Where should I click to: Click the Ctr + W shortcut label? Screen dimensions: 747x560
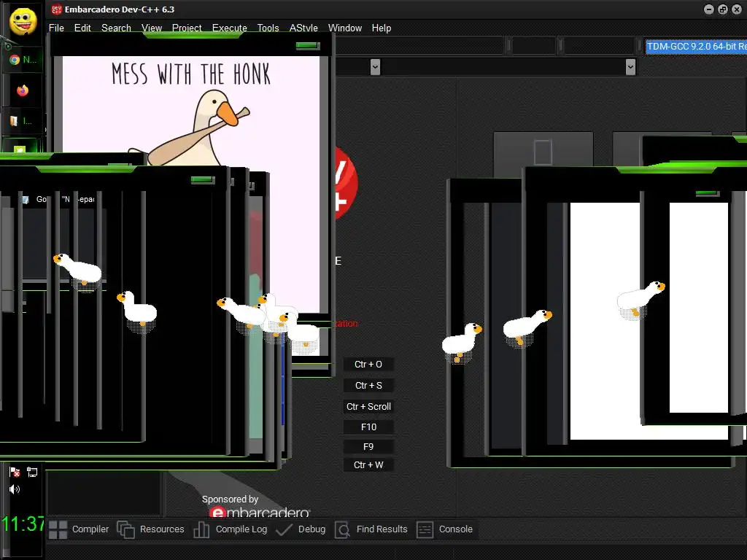point(368,464)
